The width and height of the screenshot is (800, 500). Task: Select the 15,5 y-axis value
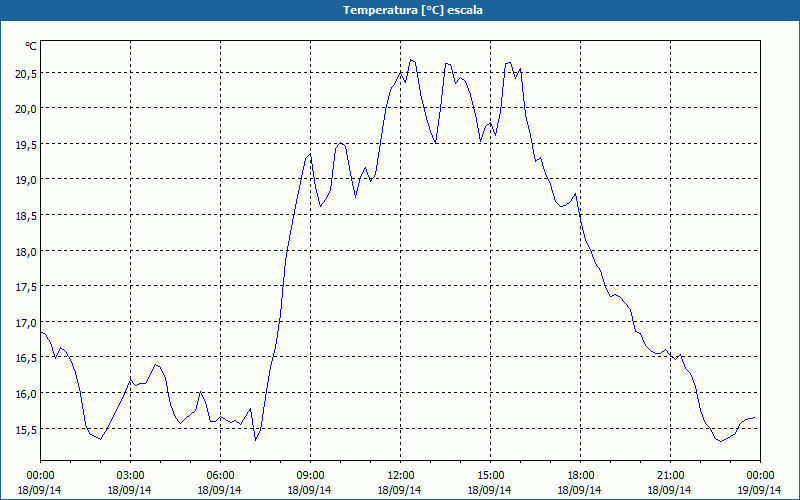click(x=26, y=430)
